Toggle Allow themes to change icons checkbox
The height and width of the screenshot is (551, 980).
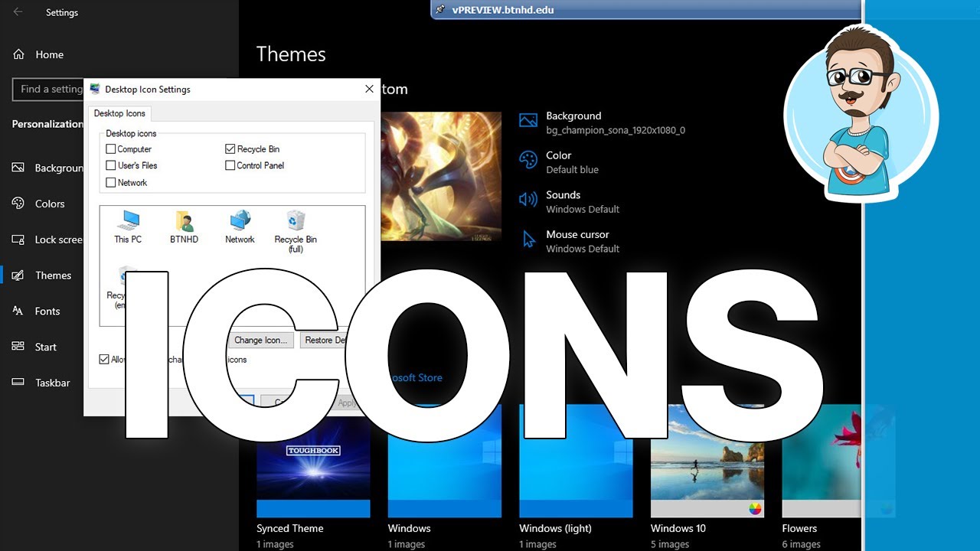click(x=104, y=360)
